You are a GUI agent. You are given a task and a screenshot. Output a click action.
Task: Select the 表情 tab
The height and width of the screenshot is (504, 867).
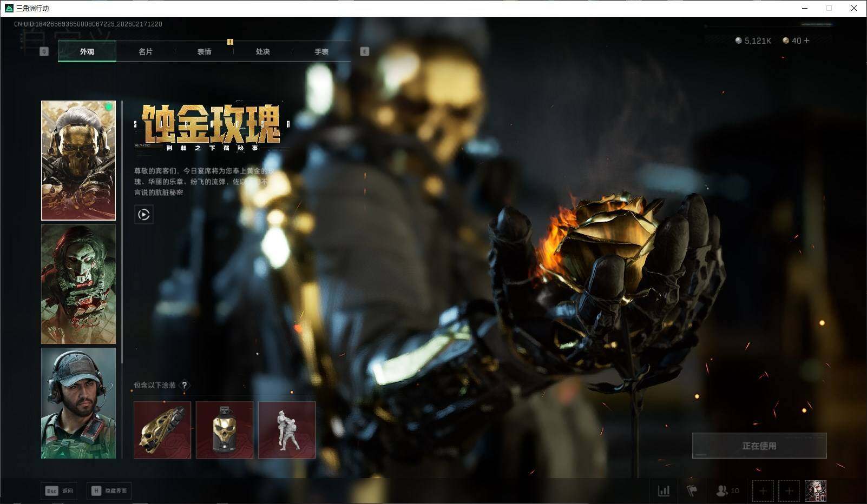tap(204, 51)
